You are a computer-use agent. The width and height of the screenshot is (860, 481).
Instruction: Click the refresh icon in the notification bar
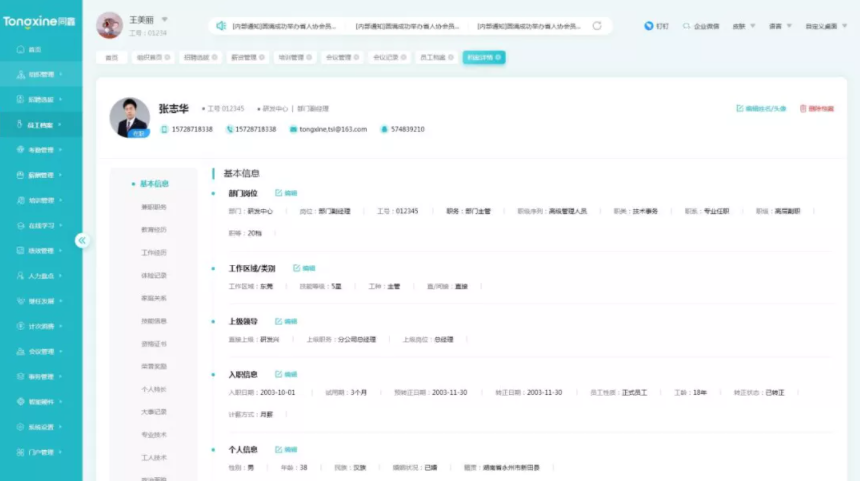pyautogui.click(x=597, y=26)
